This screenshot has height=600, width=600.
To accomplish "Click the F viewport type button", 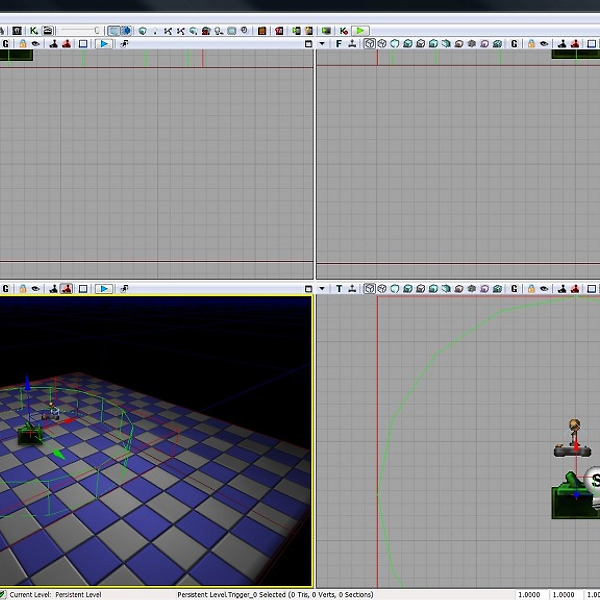I will click(x=339, y=44).
